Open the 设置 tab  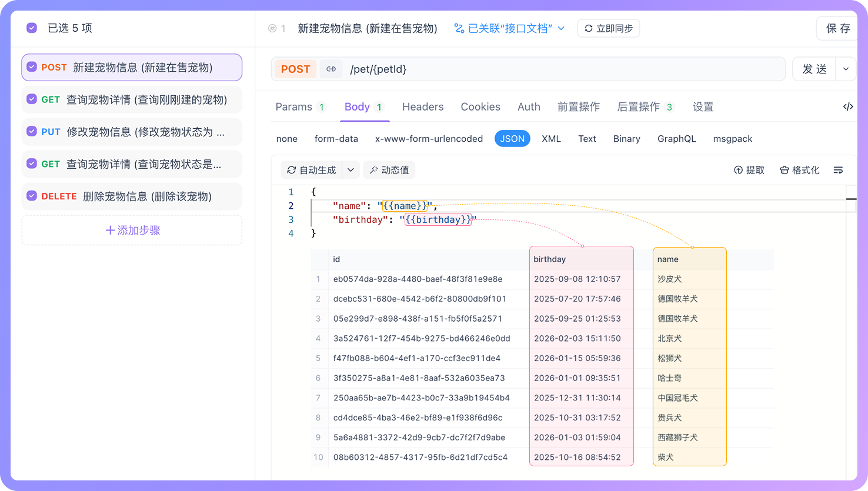pos(703,106)
